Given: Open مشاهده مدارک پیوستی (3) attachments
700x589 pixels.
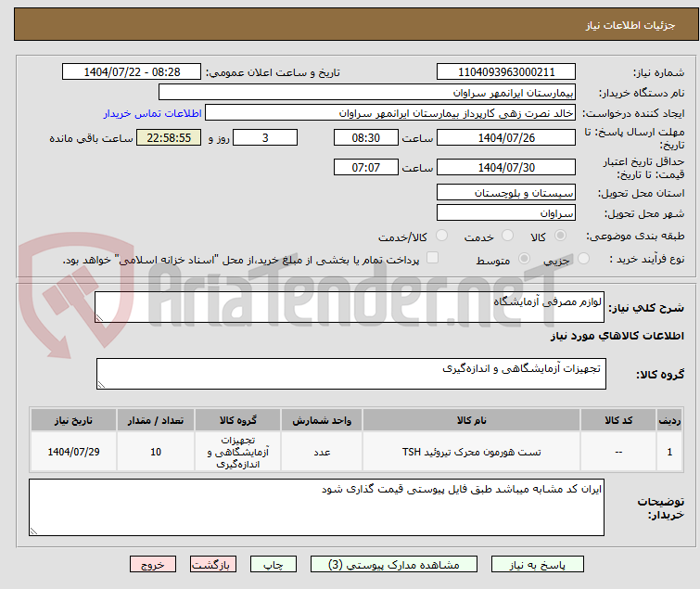Looking at the screenshot, I should (x=394, y=565).
